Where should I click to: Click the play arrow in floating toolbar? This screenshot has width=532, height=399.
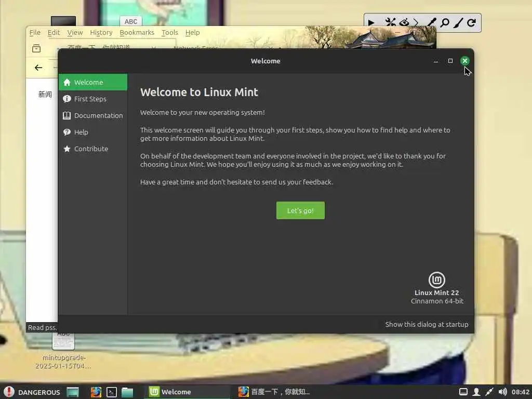click(371, 23)
